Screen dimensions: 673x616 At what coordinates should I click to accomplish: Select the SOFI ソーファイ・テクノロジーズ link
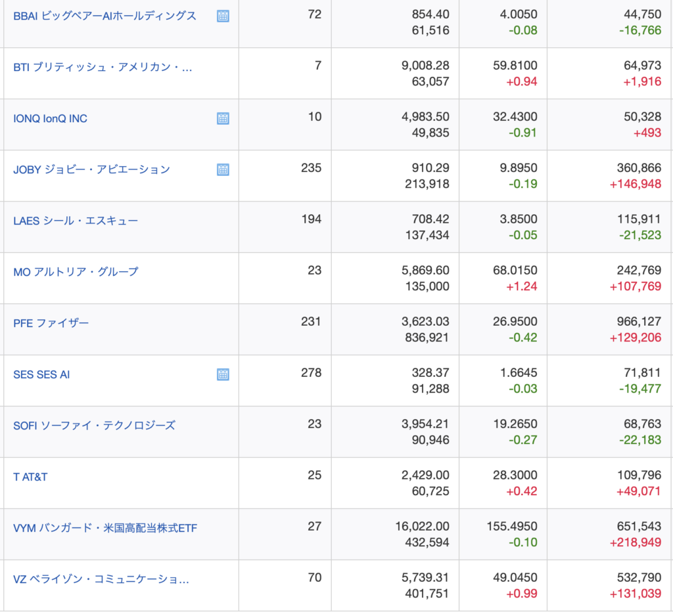point(94,426)
